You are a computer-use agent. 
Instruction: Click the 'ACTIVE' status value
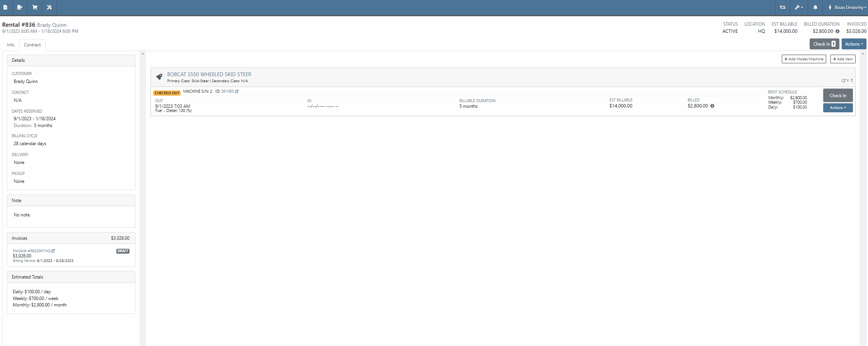coord(730,31)
